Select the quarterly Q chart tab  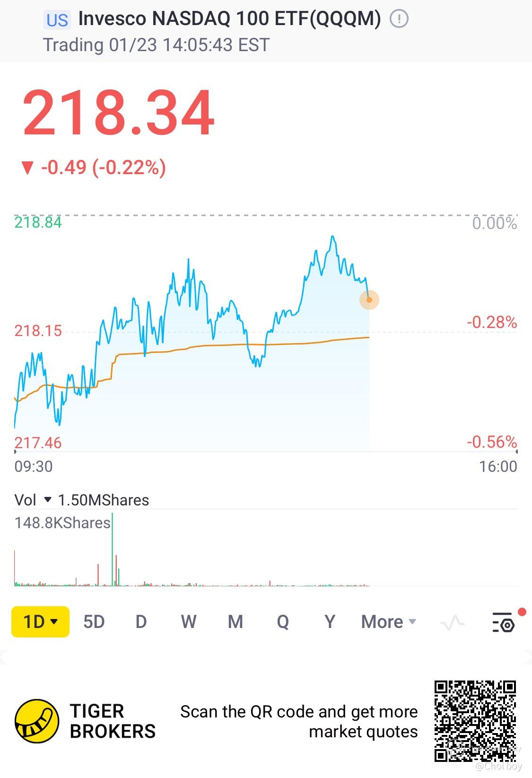click(x=283, y=621)
